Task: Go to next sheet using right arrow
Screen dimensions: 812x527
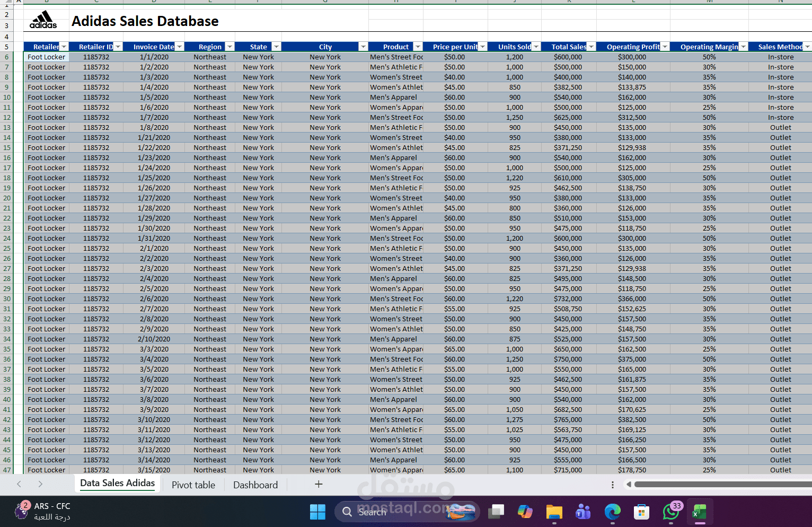Action: (40, 484)
